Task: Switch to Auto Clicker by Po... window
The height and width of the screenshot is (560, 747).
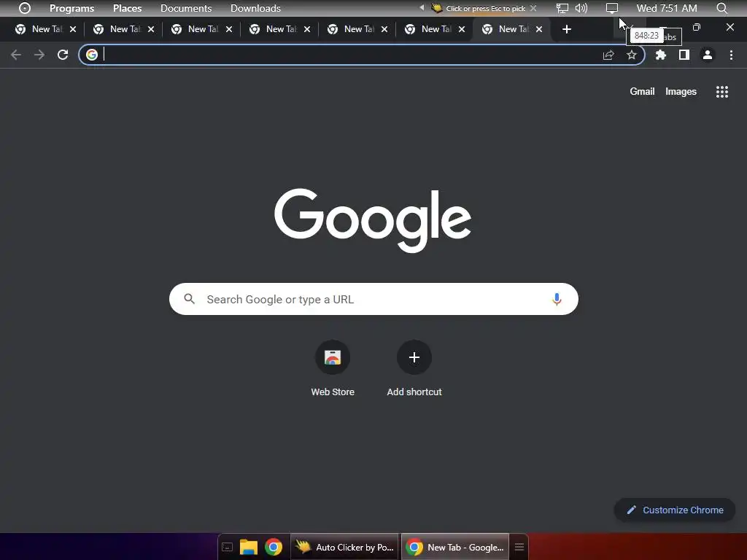Action: pos(344,547)
